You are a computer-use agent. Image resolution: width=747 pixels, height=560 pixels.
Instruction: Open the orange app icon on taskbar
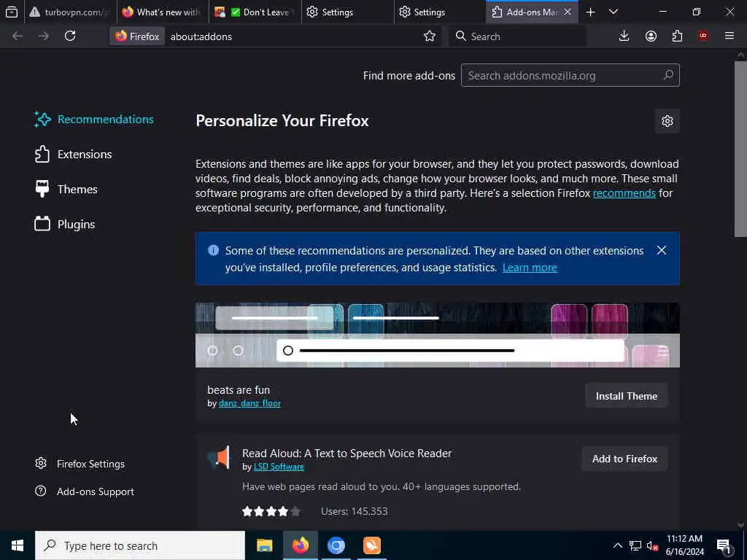pos(371,545)
